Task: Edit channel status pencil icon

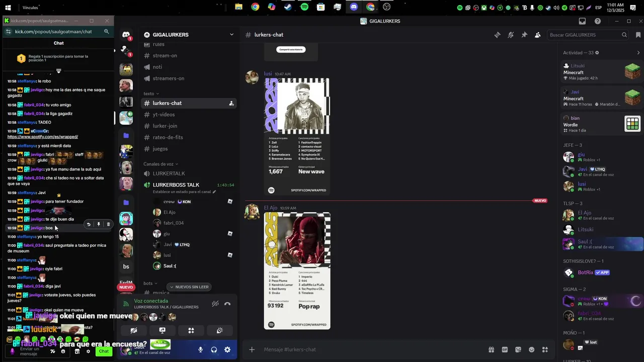Action: [214, 192]
